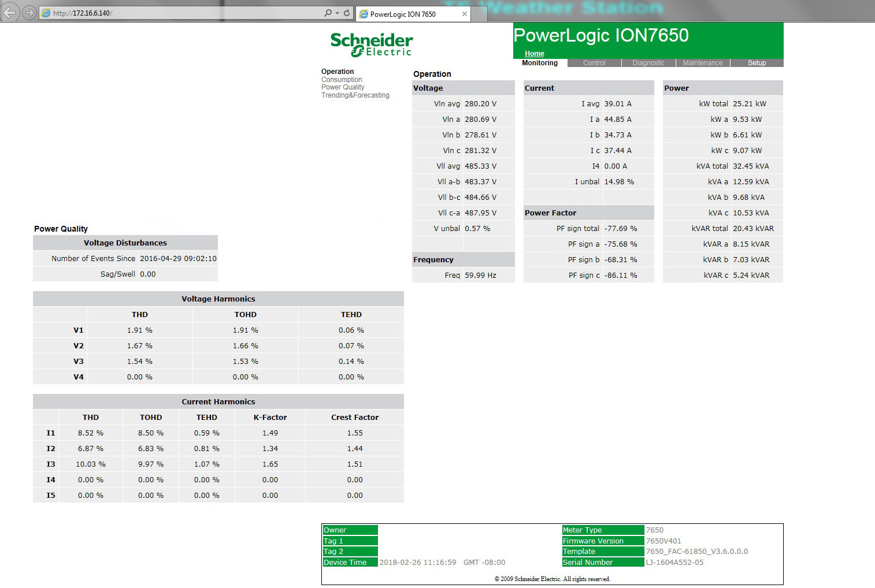Close the PowerLogic ION 7650 browser tab

464,14
